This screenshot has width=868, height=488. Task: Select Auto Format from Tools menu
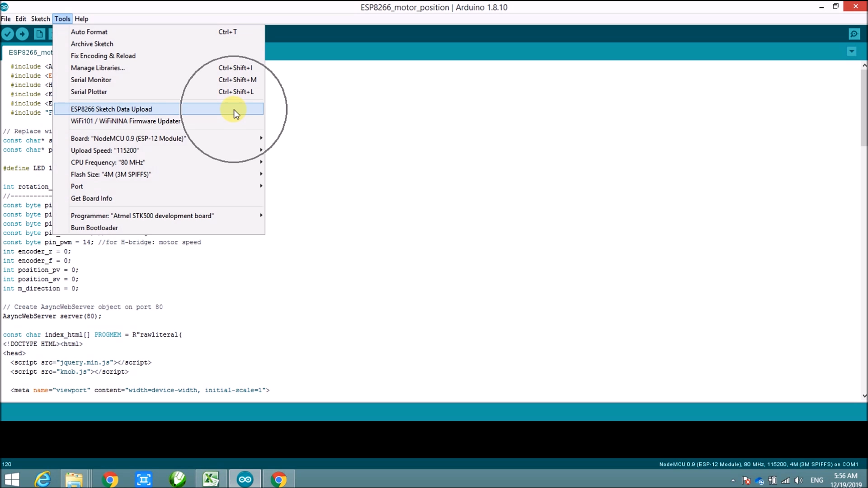pos(159,32)
